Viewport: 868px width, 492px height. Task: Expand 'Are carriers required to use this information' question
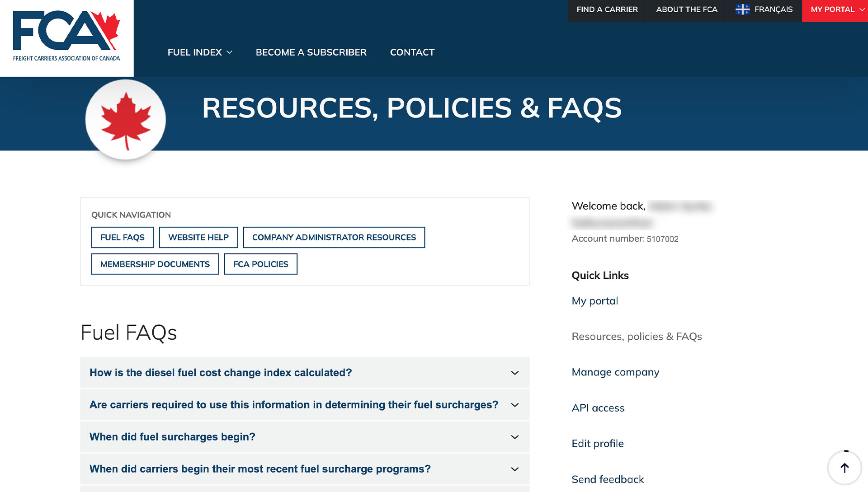305,405
